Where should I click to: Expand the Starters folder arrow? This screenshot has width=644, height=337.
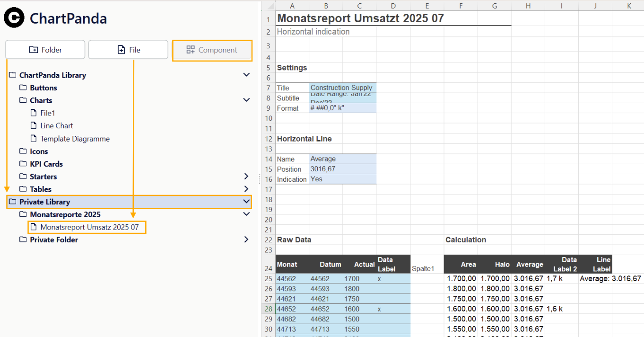pos(246,177)
